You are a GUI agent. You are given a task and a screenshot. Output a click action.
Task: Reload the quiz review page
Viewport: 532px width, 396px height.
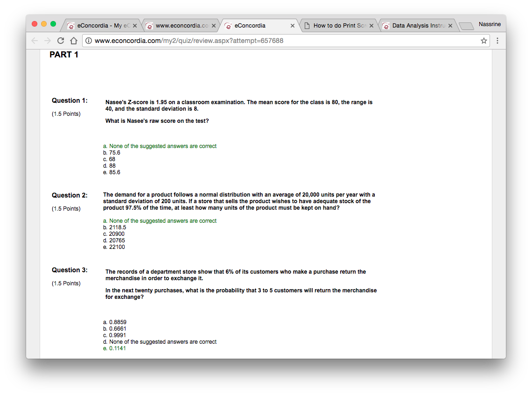(61, 41)
